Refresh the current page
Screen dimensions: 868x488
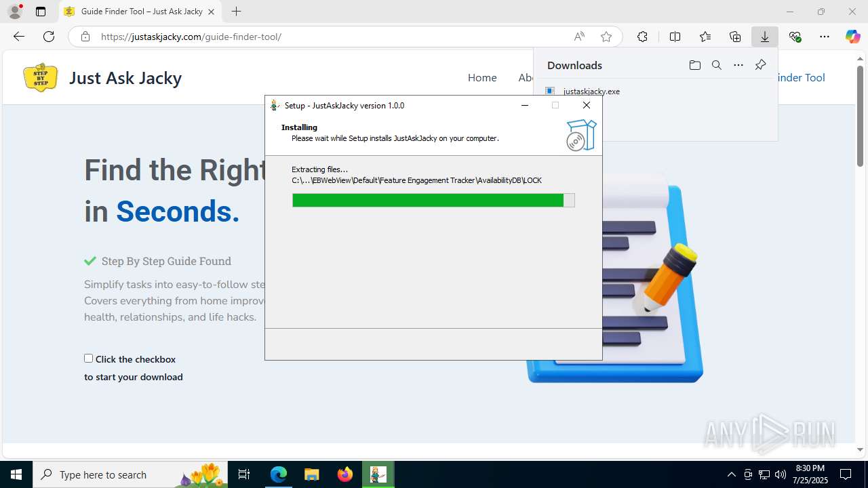pyautogui.click(x=49, y=37)
